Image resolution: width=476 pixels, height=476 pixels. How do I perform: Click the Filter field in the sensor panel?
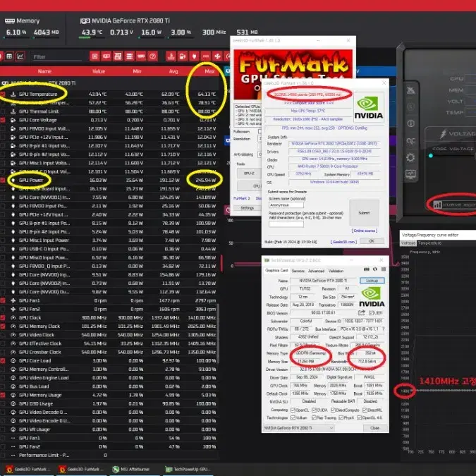tap(57, 57)
